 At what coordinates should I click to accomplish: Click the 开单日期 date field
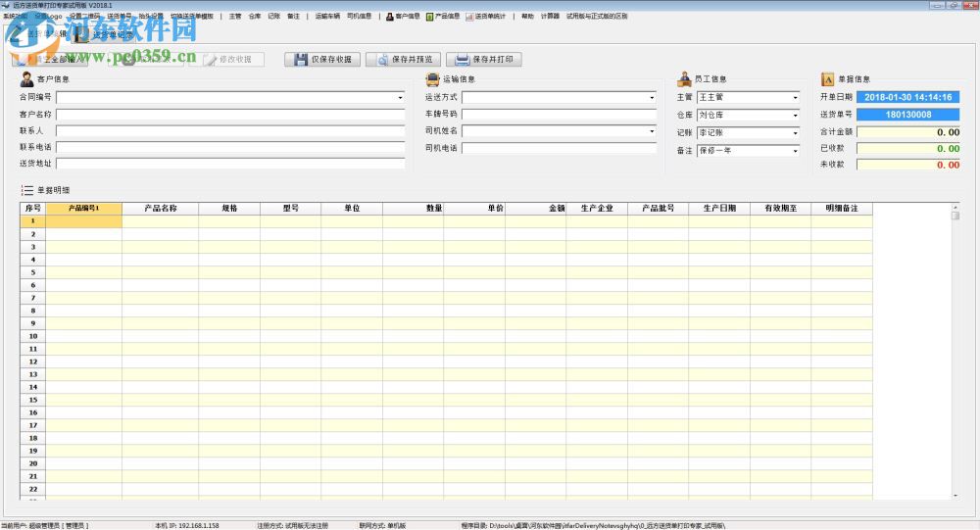(908, 98)
